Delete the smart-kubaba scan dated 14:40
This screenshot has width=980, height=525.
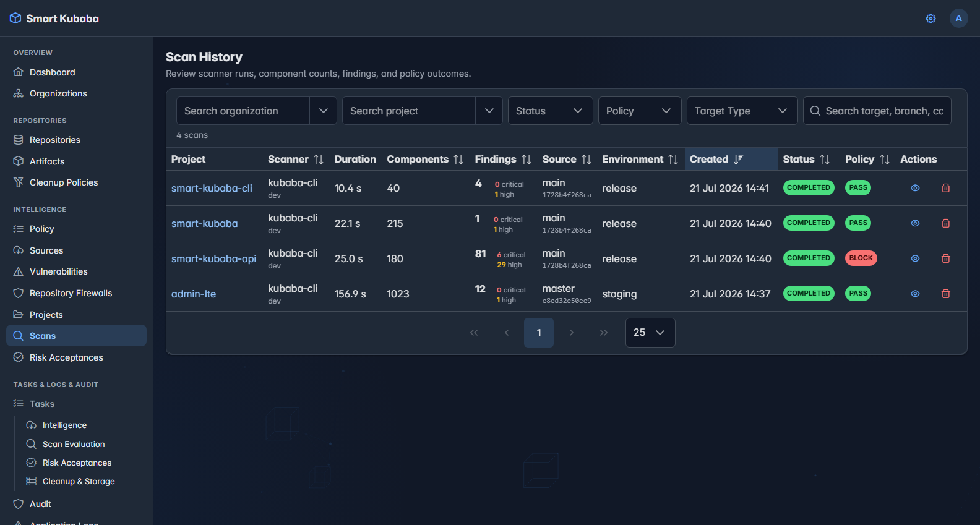946,223
